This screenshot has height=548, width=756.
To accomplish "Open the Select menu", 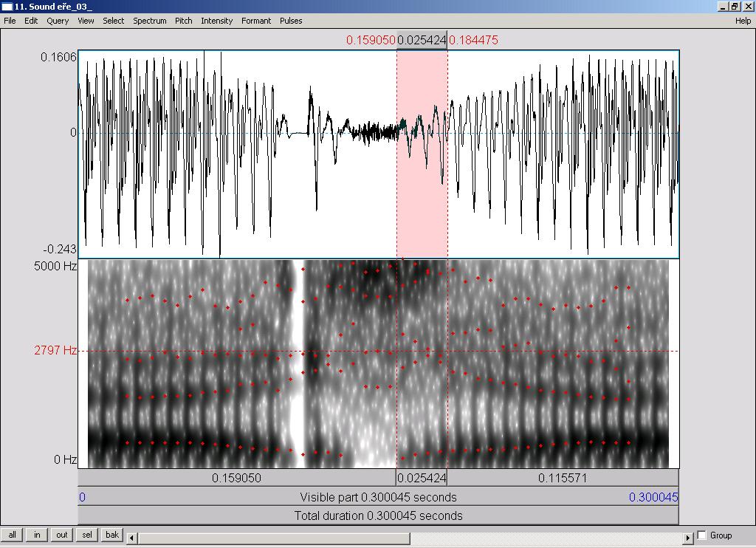I will [113, 21].
